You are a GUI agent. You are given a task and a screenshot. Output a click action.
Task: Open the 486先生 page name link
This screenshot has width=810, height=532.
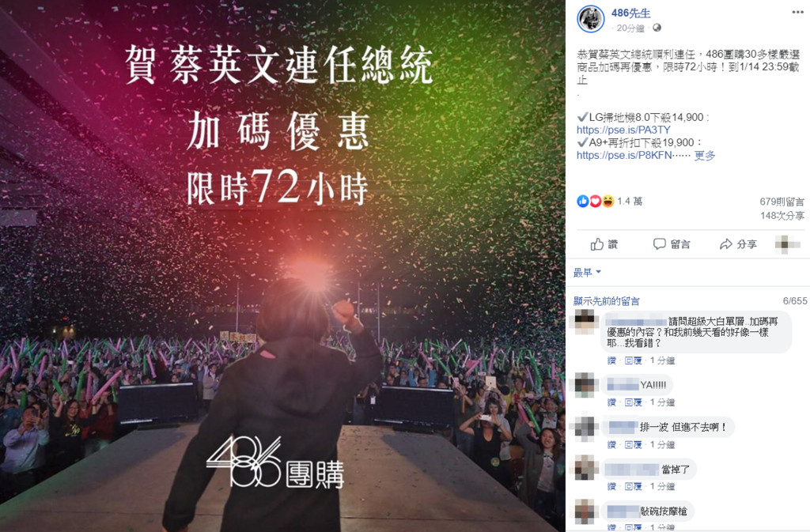(x=630, y=13)
